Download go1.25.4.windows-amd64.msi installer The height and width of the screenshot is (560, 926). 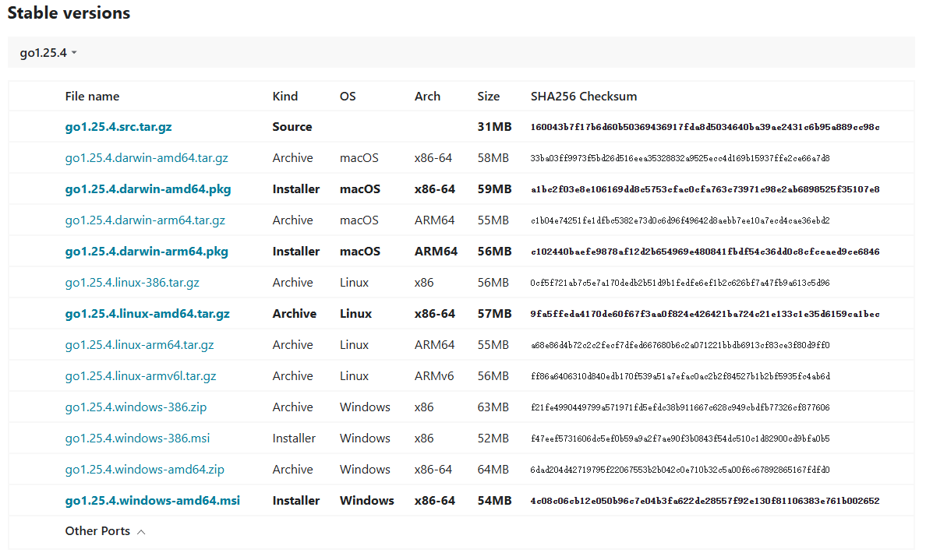[x=153, y=501]
